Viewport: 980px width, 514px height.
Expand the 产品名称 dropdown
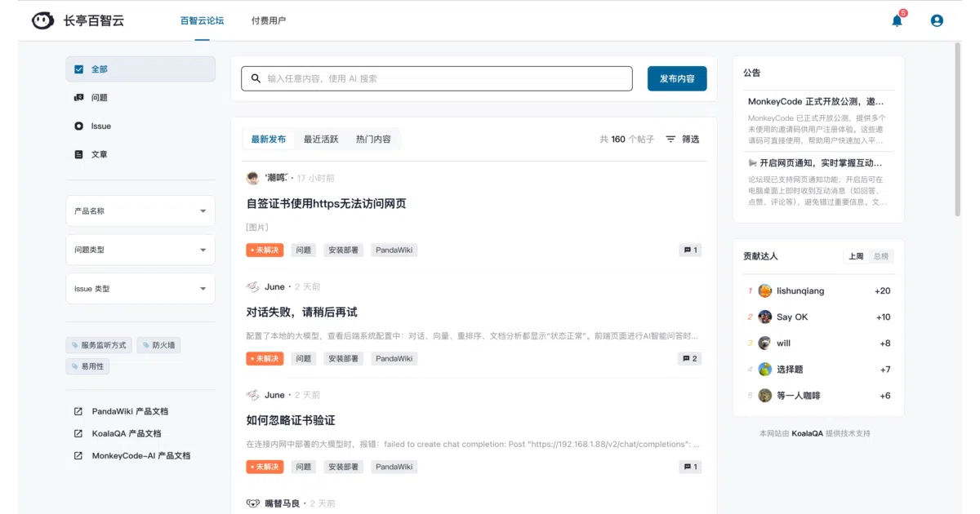tap(140, 210)
